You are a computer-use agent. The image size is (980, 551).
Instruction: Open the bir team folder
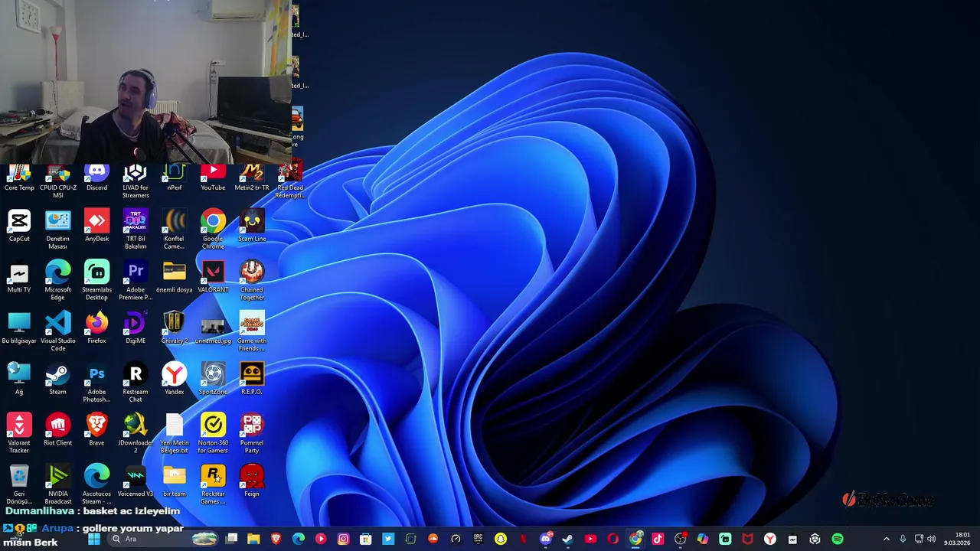[175, 481]
